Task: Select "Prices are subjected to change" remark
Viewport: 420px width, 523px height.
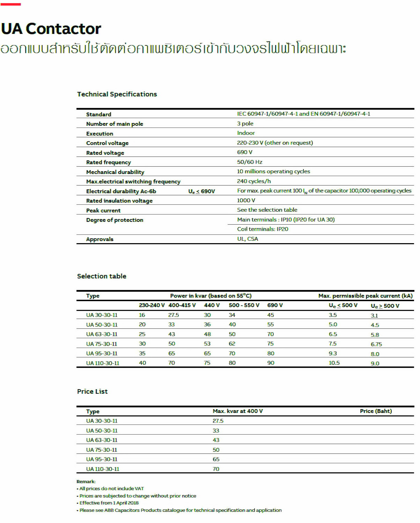Action: tap(137, 496)
